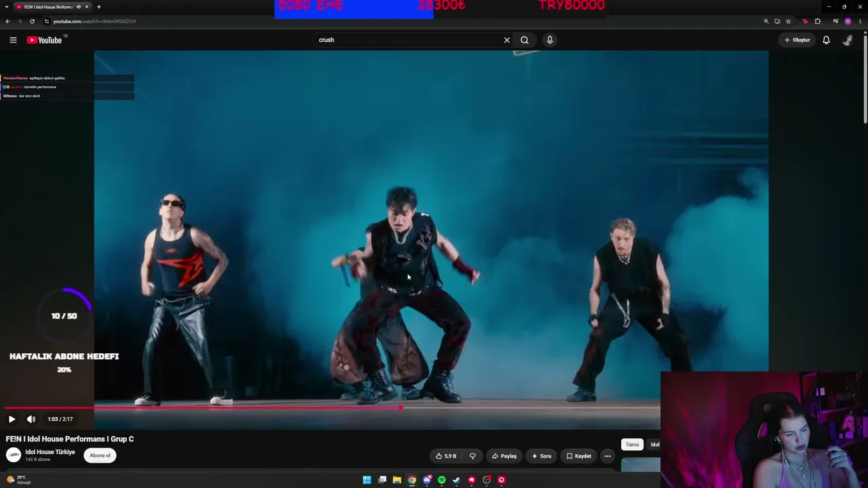This screenshot has height=488, width=868.
Task: Mute the tab via its audio icon
Action: 79,7
